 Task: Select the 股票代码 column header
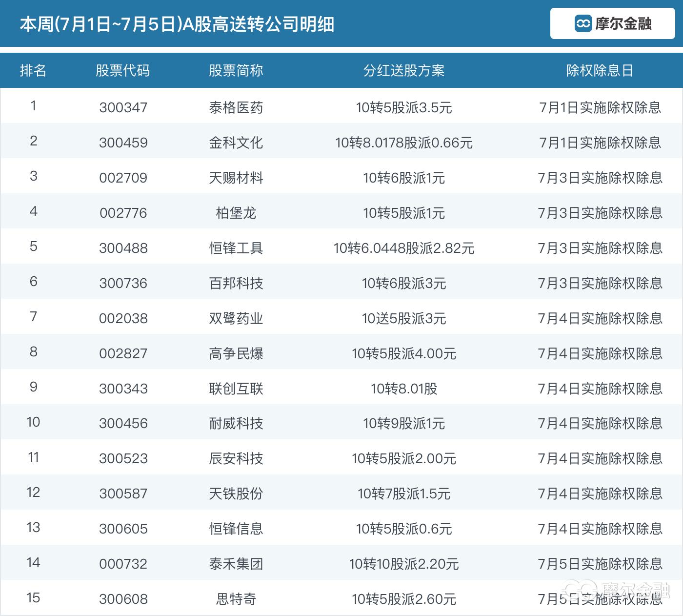pos(123,71)
